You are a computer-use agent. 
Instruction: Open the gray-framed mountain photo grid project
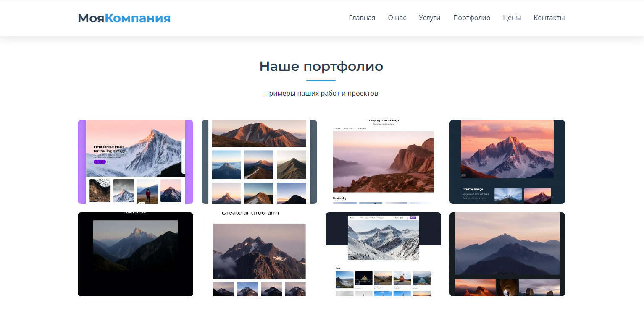point(259,162)
